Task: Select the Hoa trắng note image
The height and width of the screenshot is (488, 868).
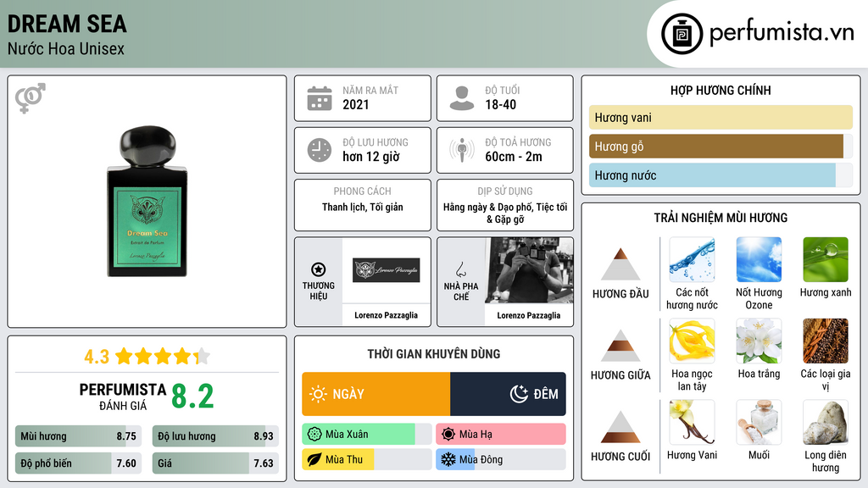Action: (759, 341)
